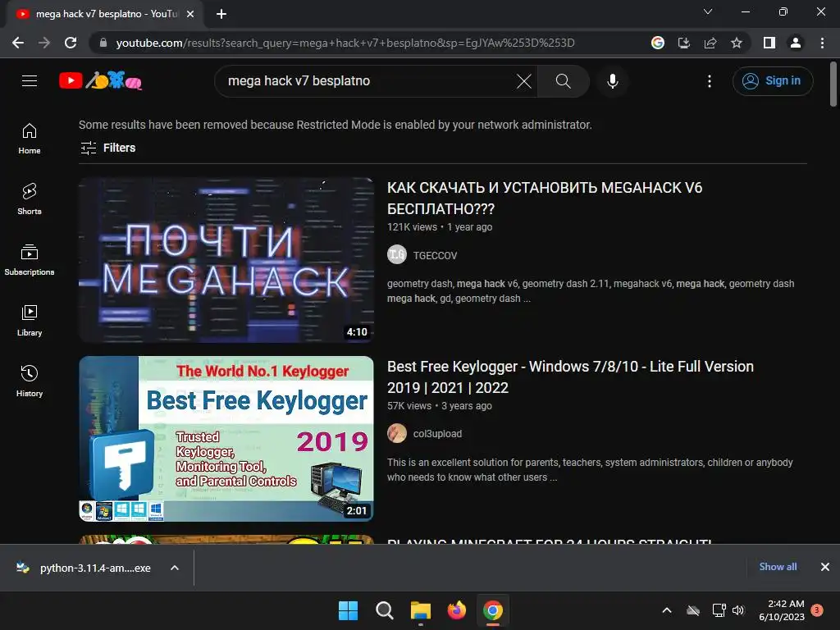Open Shorts in the sidebar
Image resolution: width=840 pixels, height=630 pixels.
[x=30, y=199]
